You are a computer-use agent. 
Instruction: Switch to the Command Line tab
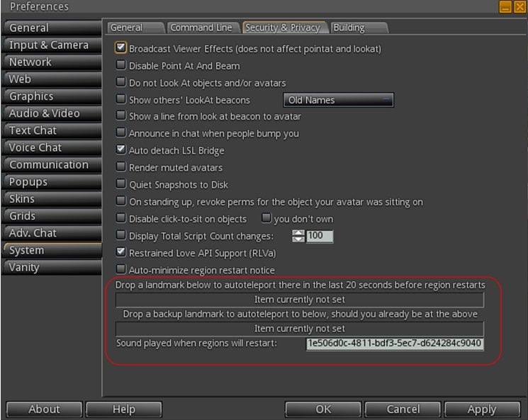point(201,28)
